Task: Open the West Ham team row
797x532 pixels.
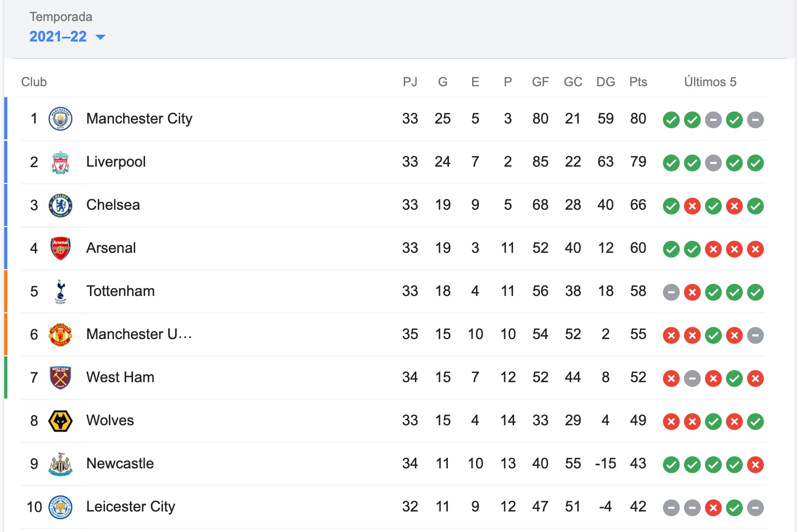Action: pos(120,377)
